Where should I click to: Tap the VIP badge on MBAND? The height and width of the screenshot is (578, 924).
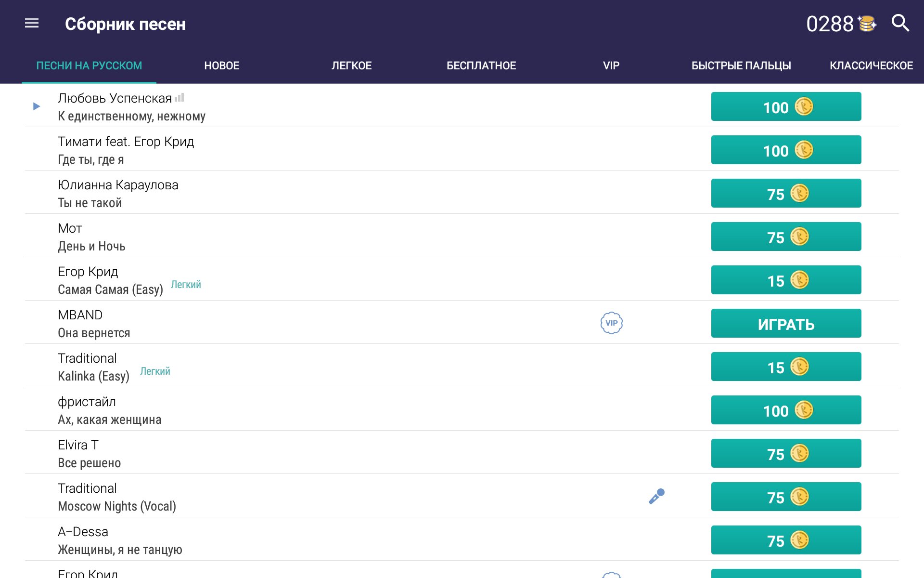click(x=611, y=323)
